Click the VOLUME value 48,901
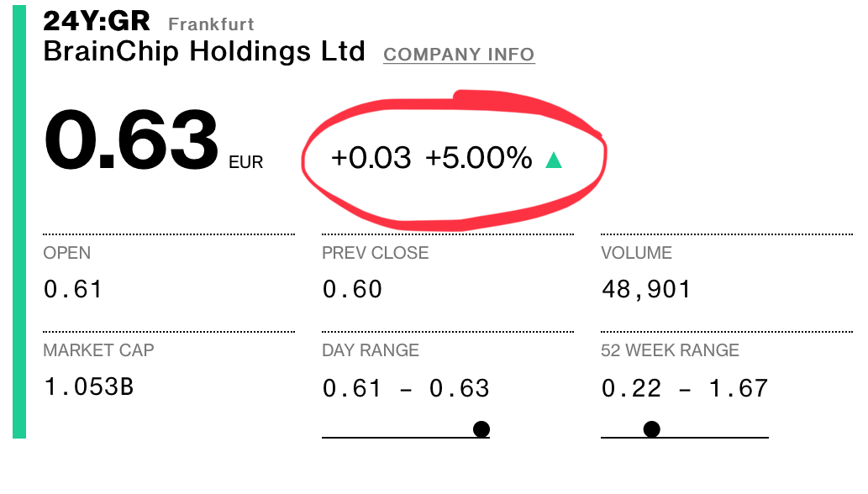This screenshot has height=494, width=868. pos(646,290)
